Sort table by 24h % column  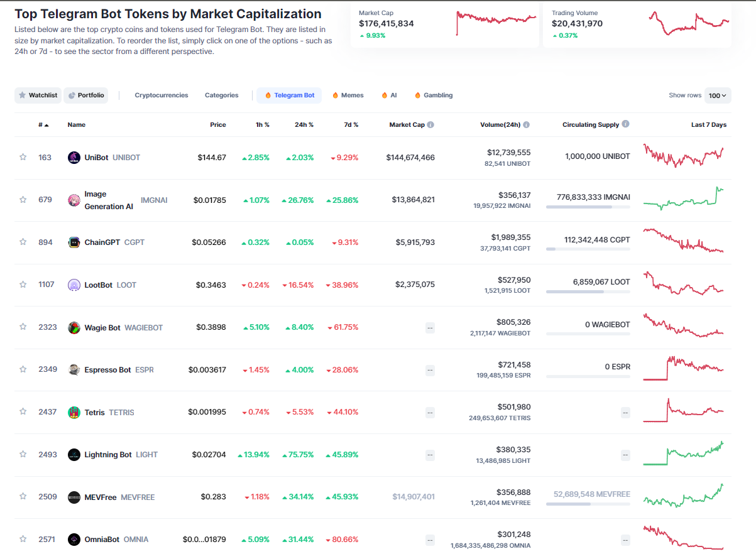pos(304,125)
